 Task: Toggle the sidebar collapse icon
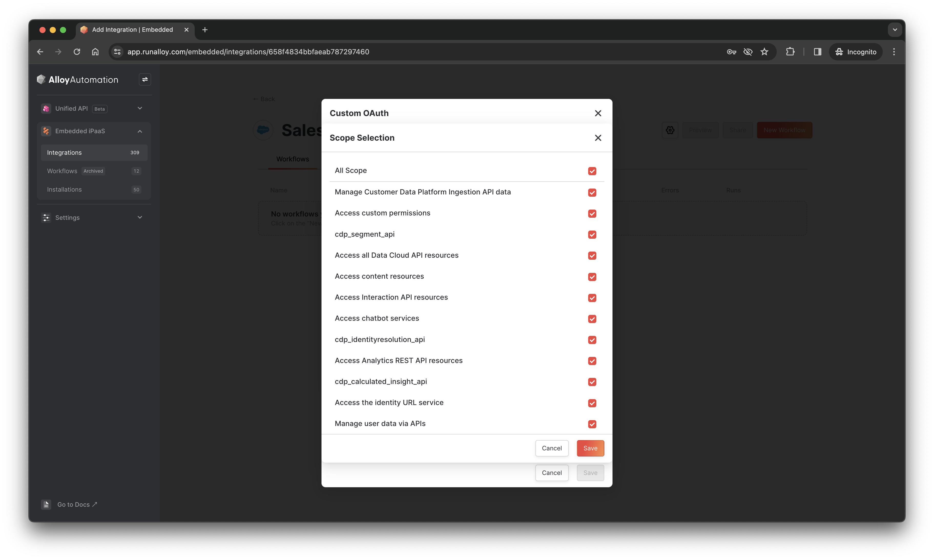pyautogui.click(x=145, y=80)
